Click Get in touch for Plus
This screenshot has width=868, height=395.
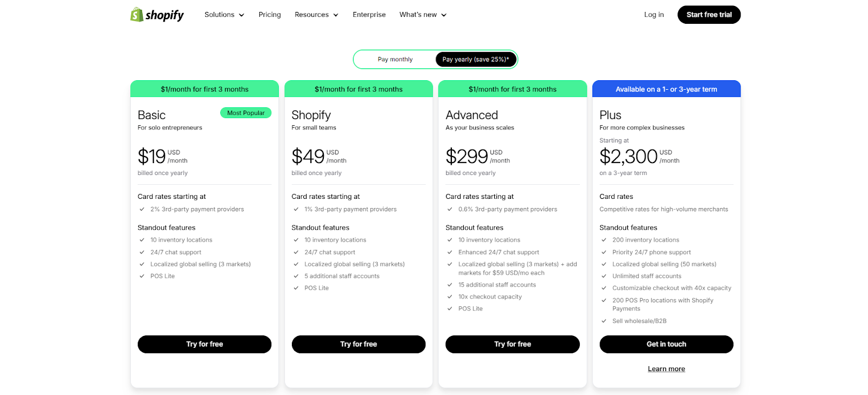point(666,344)
